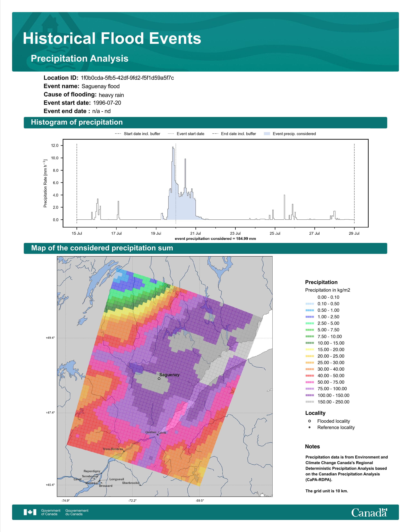The height and width of the screenshot is (532, 411).
Task: Click the 15.00 - 20.00 legend swatch
Action: click(x=310, y=350)
